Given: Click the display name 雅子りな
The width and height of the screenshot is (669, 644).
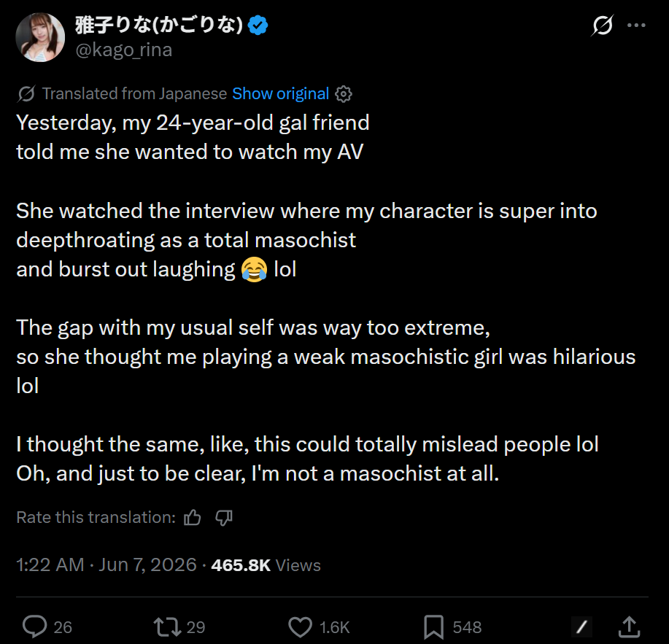Looking at the screenshot, I should [159, 25].
